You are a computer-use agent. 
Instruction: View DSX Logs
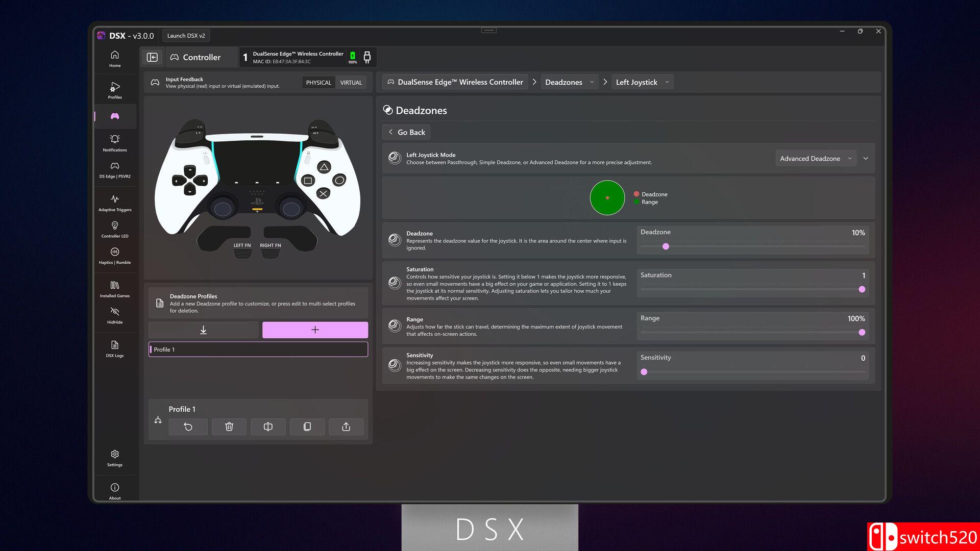115,348
